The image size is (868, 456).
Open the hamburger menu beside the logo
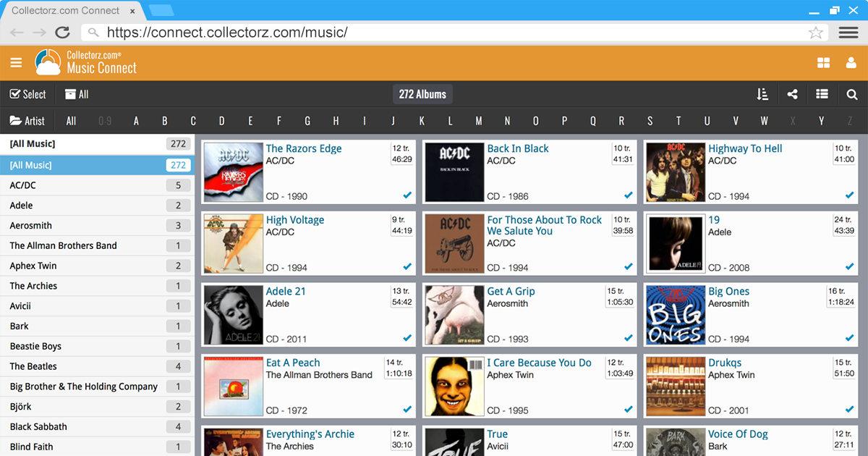click(16, 63)
